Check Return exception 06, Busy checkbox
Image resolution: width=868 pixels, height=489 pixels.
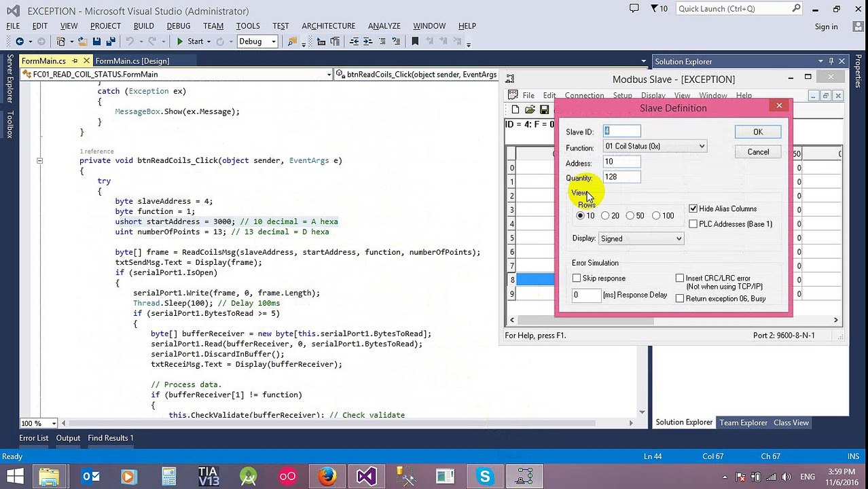[680, 298]
